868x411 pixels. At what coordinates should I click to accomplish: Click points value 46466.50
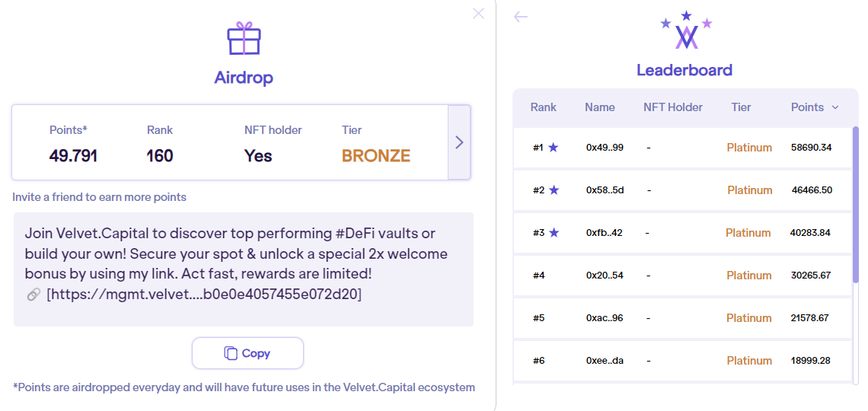[x=812, y=190]
